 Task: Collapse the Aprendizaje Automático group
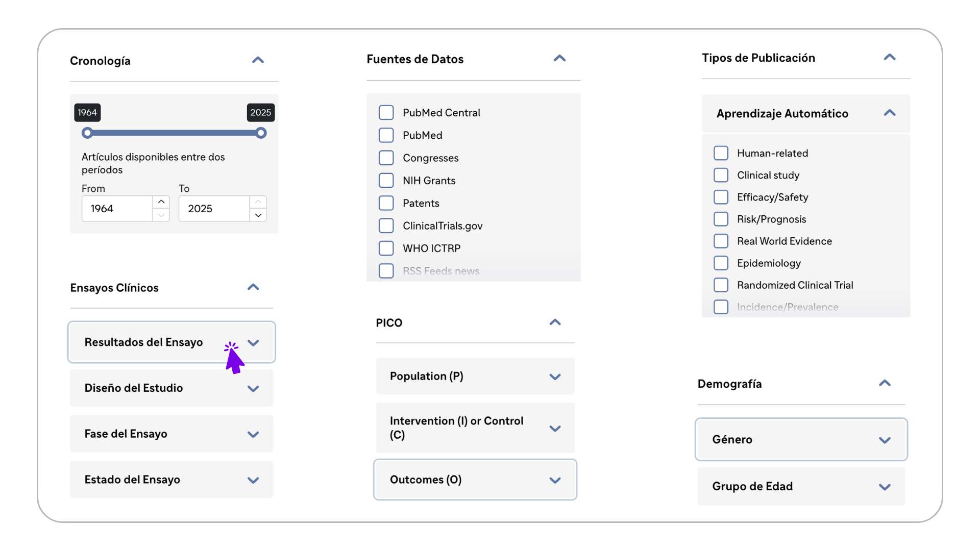tap(889, 113)
